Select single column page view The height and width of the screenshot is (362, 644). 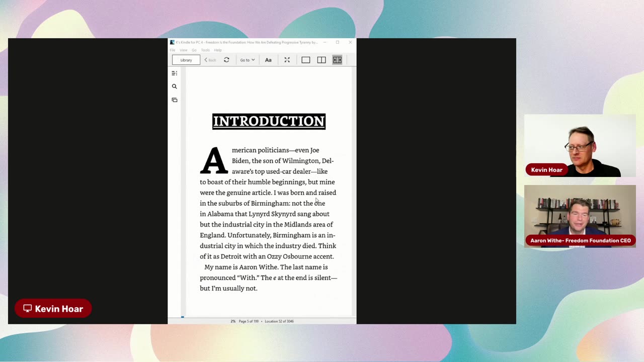click(305, 60)
